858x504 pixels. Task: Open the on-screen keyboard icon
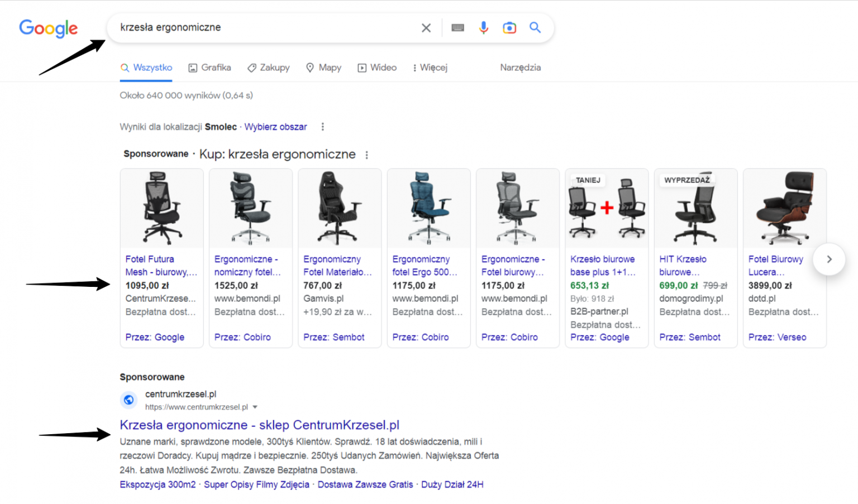(457, 28)
